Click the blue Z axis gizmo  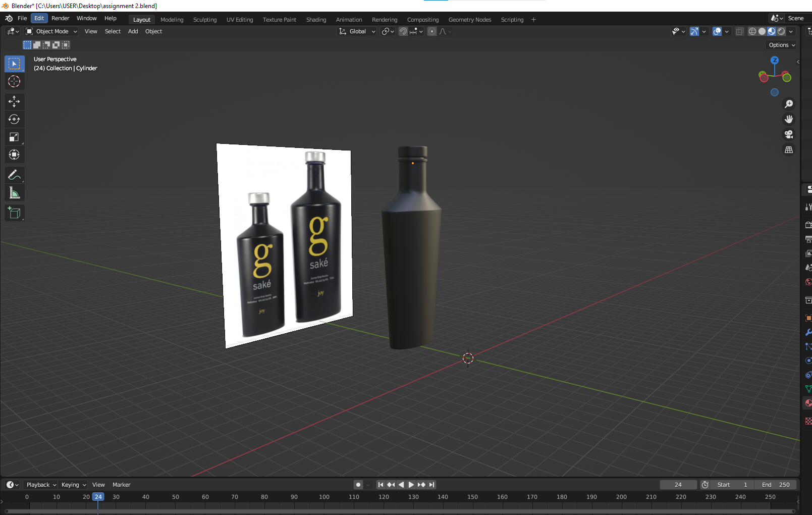point(775,60)
